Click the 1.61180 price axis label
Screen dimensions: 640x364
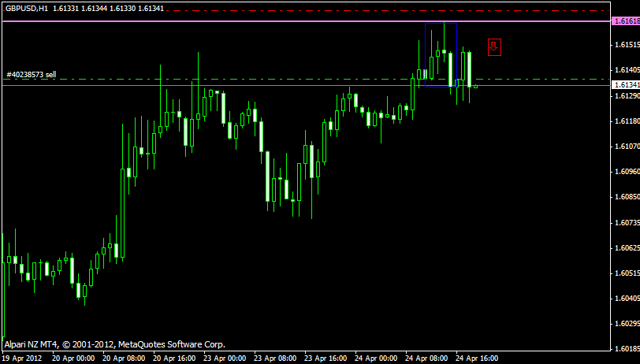point(627,121)
